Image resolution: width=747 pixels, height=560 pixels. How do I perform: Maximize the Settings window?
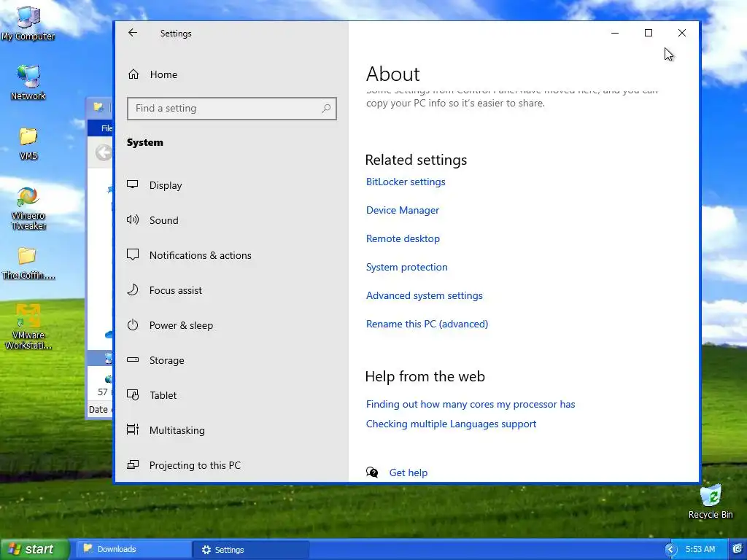(649, 33)
